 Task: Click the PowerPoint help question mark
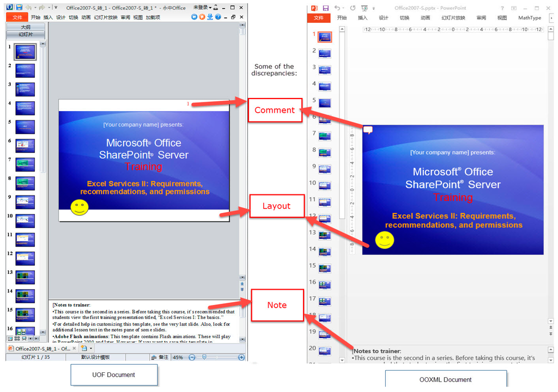point(502,8)
